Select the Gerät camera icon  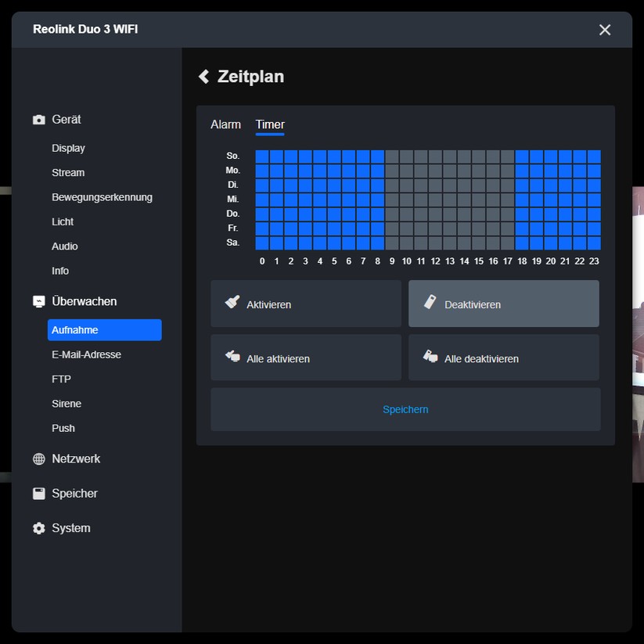38,119
